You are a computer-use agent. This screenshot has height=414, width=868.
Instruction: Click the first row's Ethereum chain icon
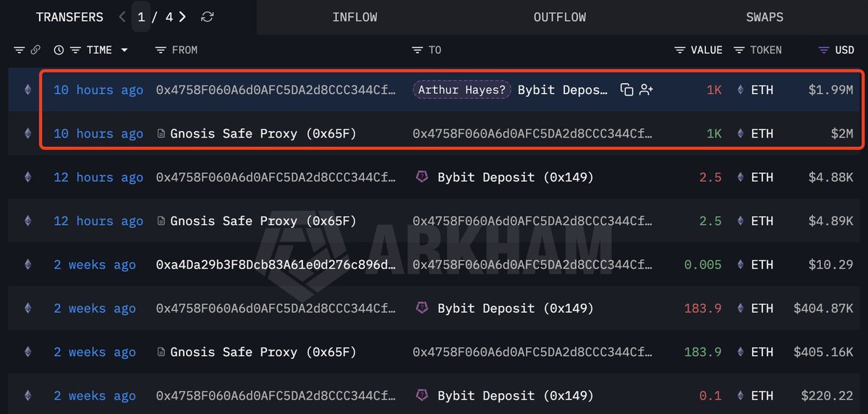click(x=28, y=90)
